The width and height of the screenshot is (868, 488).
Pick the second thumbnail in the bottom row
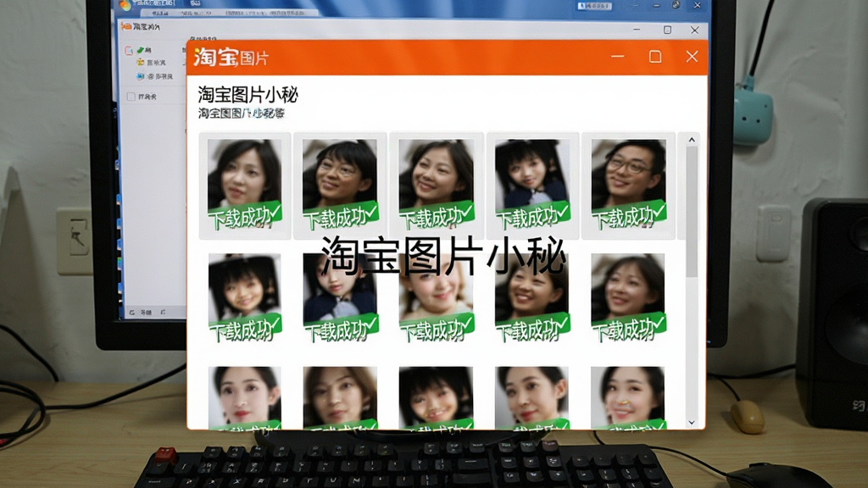click(340, 397)
